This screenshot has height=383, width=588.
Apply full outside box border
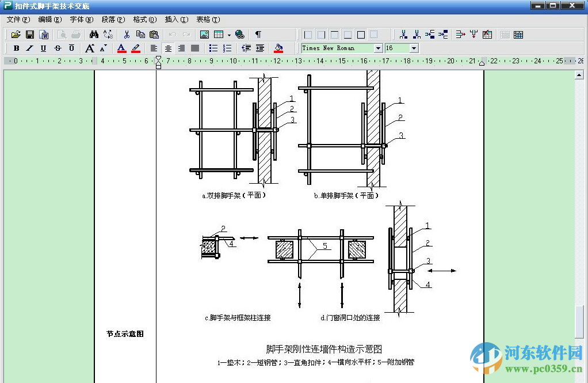point(361,35)
